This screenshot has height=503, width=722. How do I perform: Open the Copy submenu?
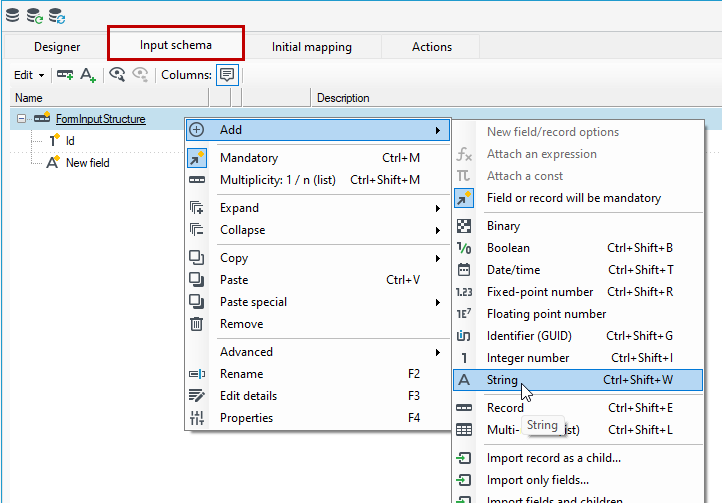[x=318, y=258]
